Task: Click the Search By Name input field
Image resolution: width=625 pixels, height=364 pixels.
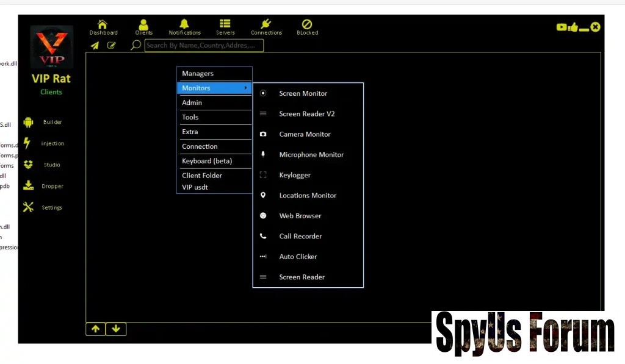Action: click(x=204, y=46)
